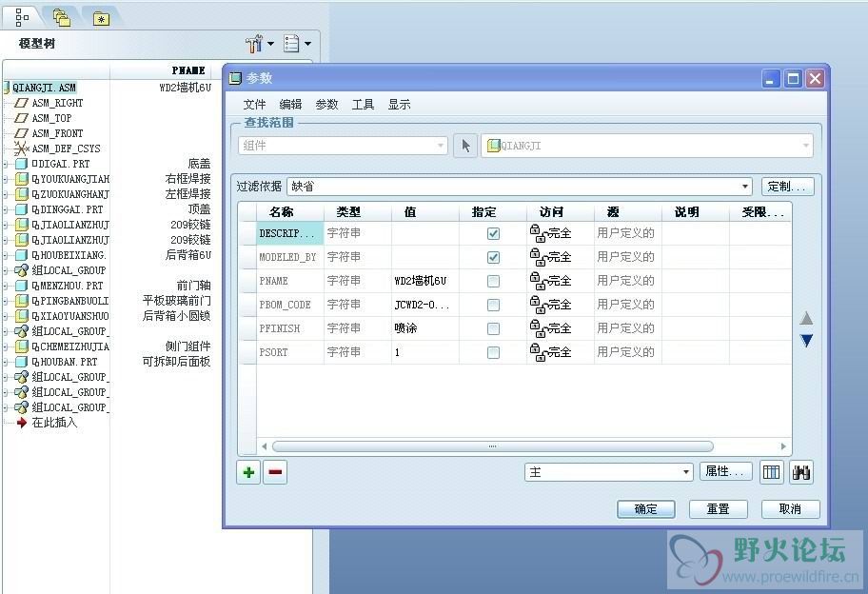Check the designate checkbox for PSORT
Viewport: 868px width, 594px height.
(x=493, y=352)
